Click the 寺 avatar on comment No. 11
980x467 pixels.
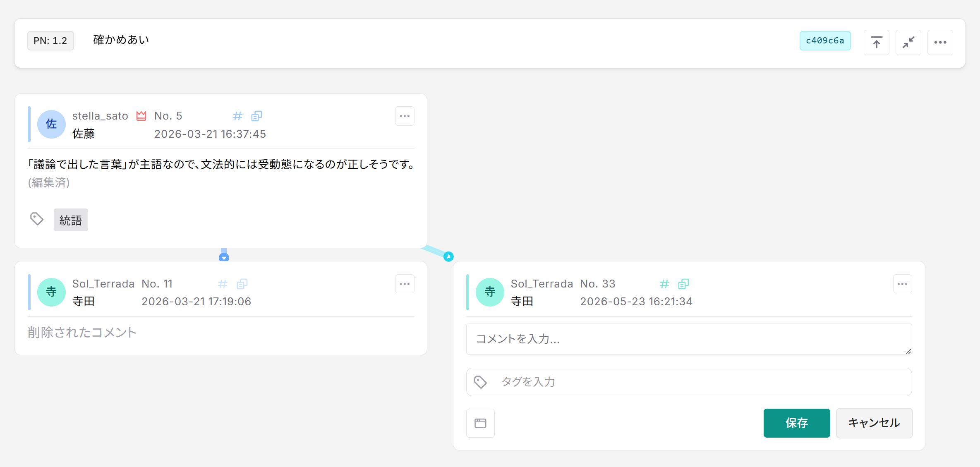[x=51, y=292]
